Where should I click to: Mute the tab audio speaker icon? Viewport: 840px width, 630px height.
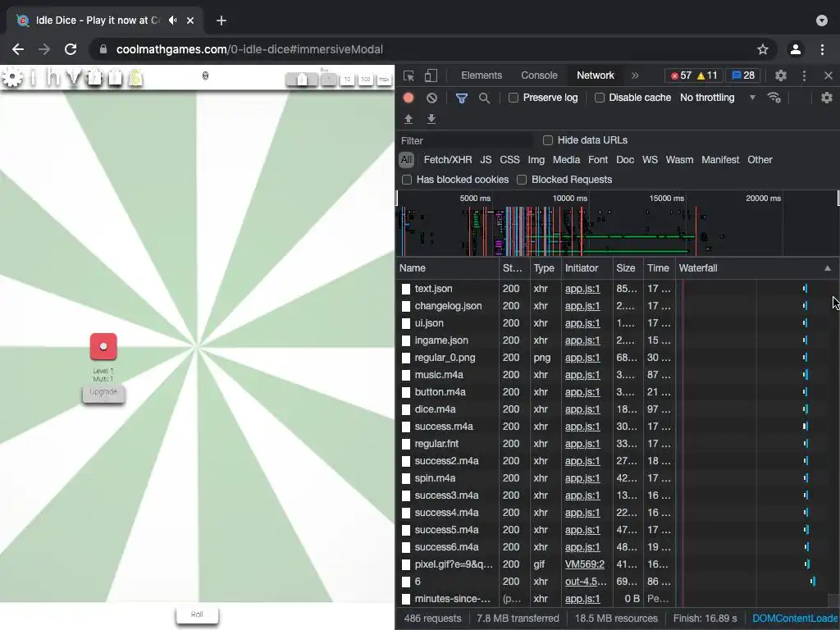tap(172, 21)
